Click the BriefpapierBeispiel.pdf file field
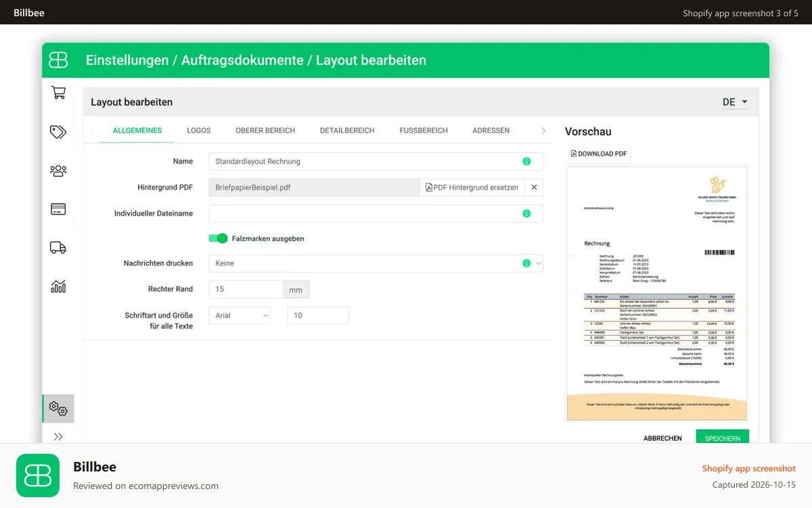812x508 pixels. pyautogui.click(x=314, y=188)
